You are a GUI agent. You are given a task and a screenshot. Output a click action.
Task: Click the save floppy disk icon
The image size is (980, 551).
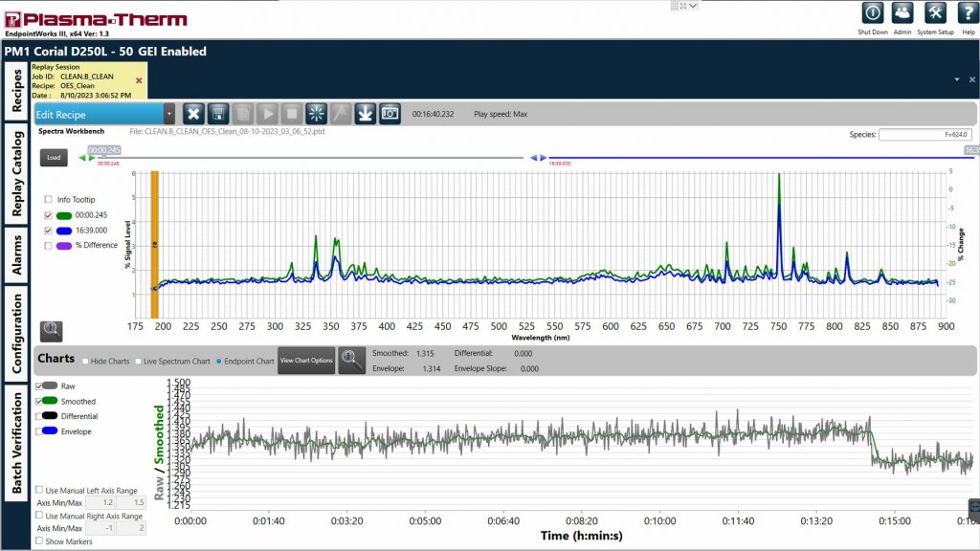pos(218,113)
